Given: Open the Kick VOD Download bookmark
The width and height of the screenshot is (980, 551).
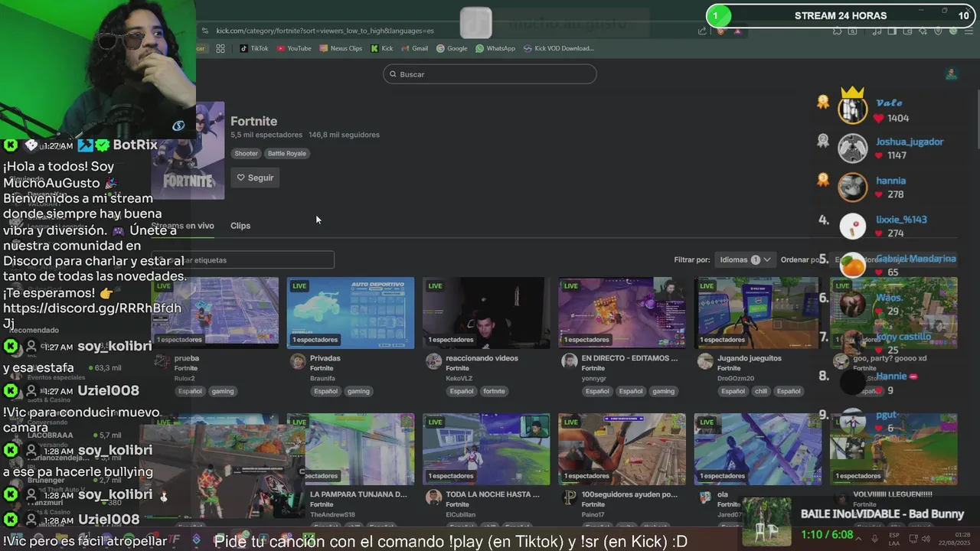Looking at the screenshot, I should (559, 48).
